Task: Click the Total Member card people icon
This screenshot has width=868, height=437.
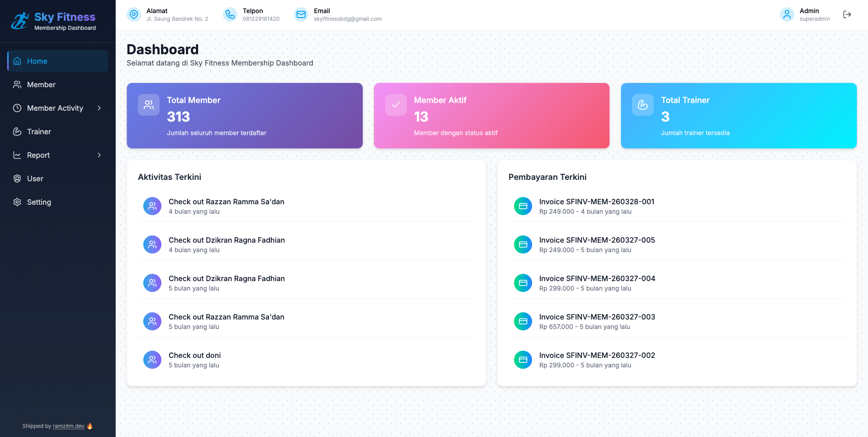Action: click(149, 105)
